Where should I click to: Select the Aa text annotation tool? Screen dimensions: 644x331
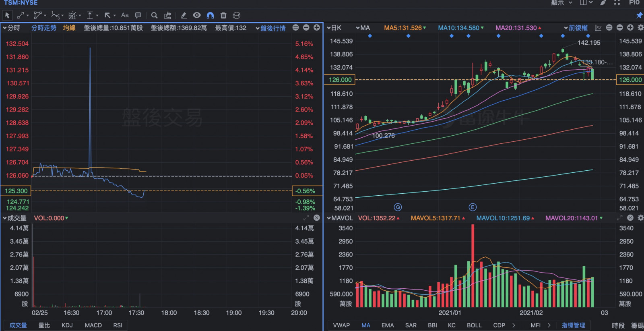125,15
